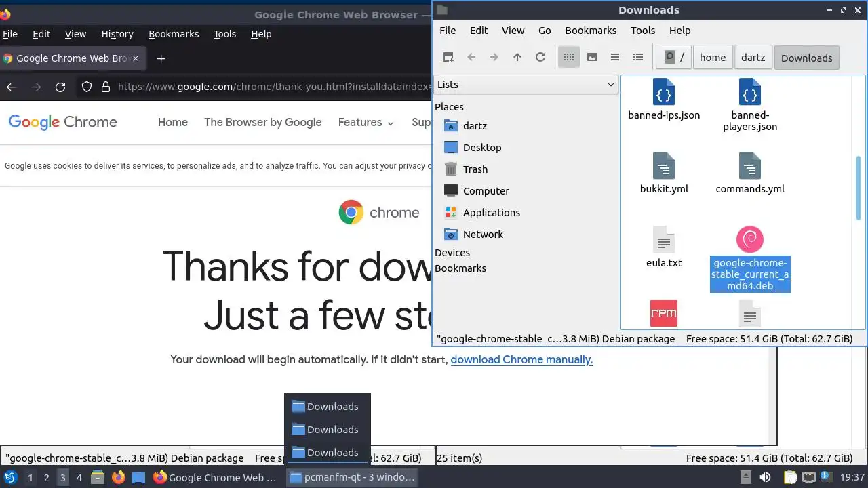The width and height of the screenshot is (868, 488).
Task: Go forward in the file manager history
Action: [x=494, y=58]
